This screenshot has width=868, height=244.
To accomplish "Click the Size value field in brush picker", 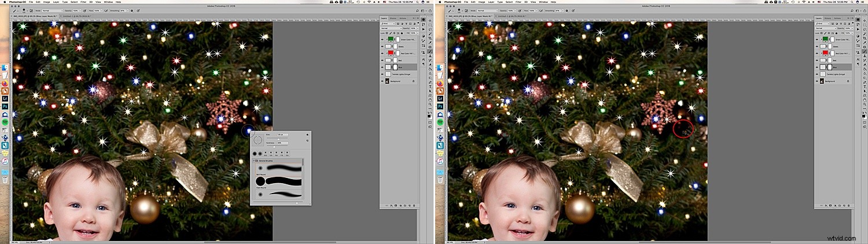I will (x=282, y=134).
